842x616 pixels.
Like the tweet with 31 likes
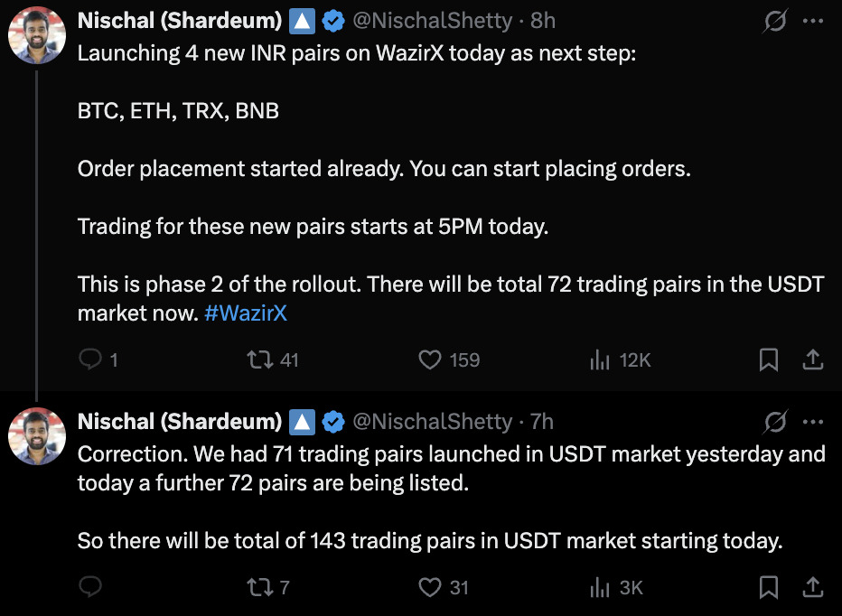pos(430,587)
